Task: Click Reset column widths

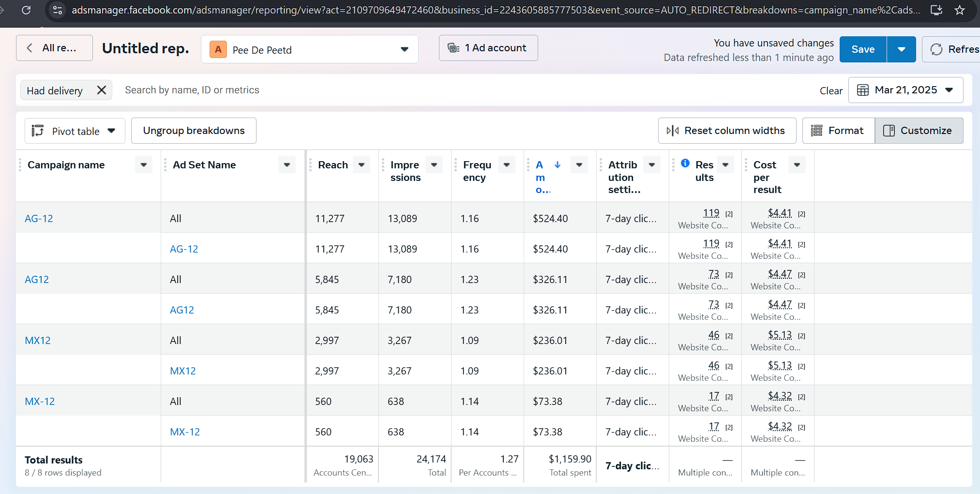Action: coord(727,131)
